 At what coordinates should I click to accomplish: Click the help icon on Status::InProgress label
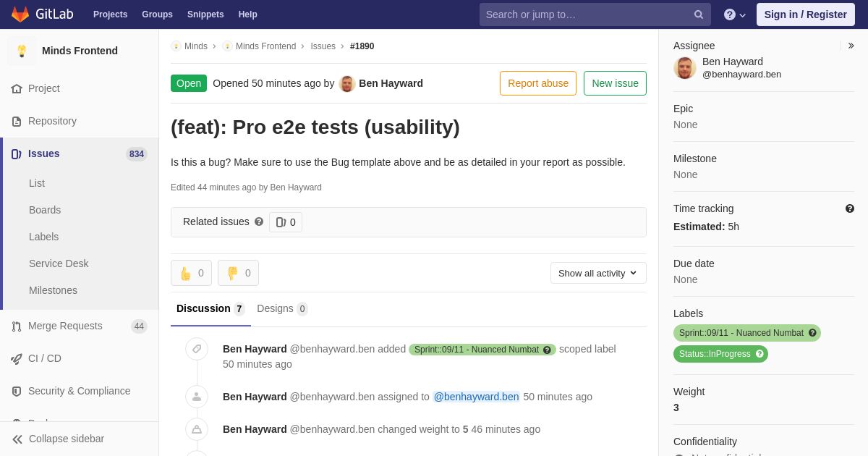click(759, 354)
